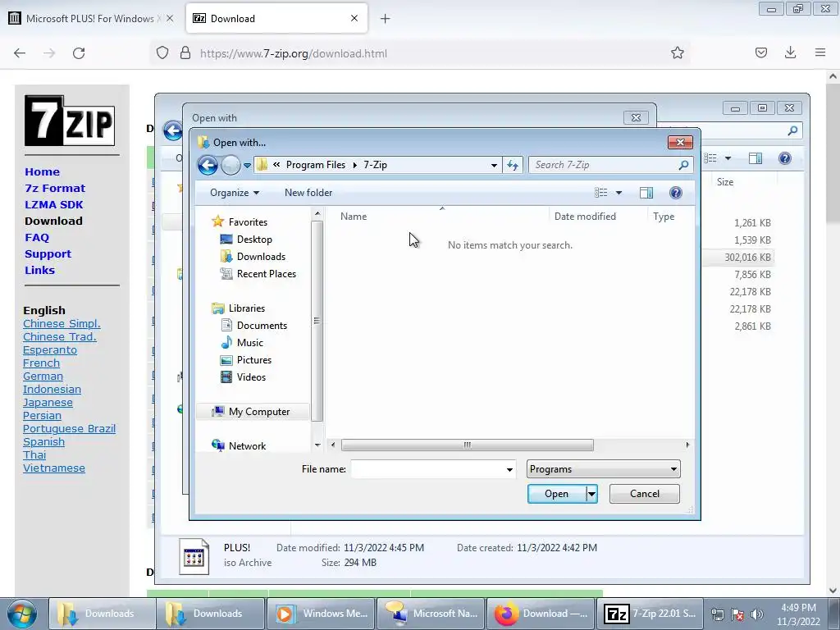This screenshot has width=840, height=630.
Task: Switch to Windows Media Player taskbar item
Action: click(321, 614)
